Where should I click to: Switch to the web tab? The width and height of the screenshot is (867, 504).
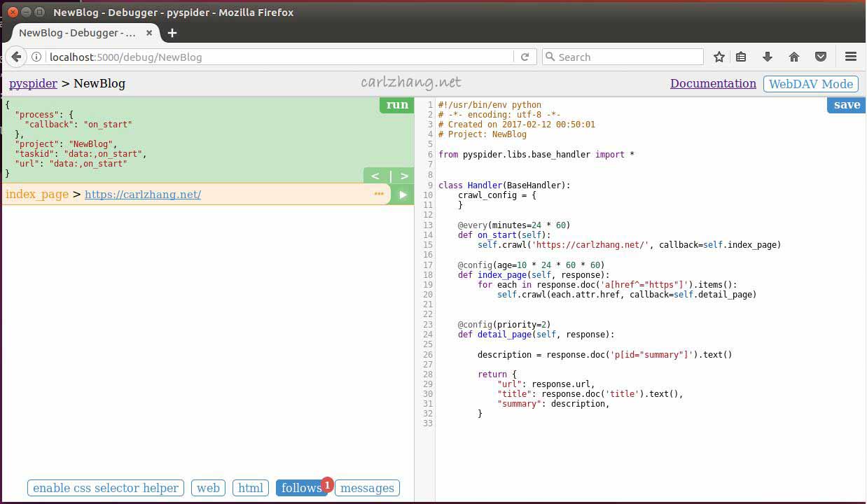pyautogui.click(x=208, y=488)
